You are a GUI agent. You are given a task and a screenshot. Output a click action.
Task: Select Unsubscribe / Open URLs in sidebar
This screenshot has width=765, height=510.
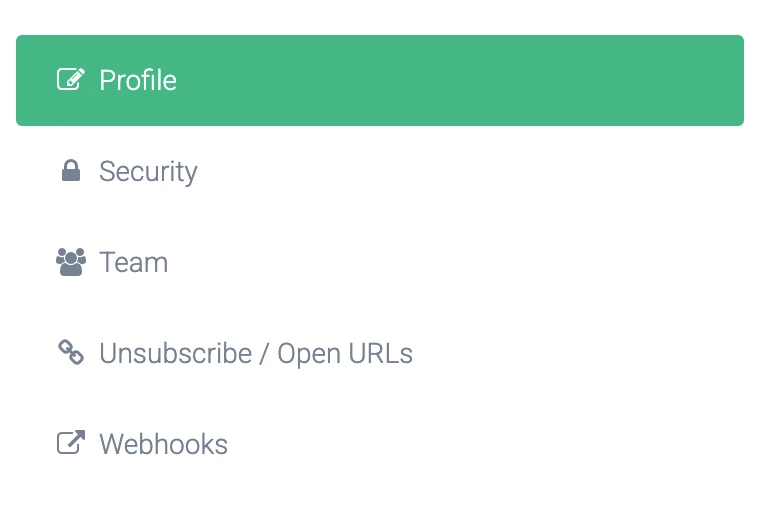pyautogui.click(x=255, y=353)
